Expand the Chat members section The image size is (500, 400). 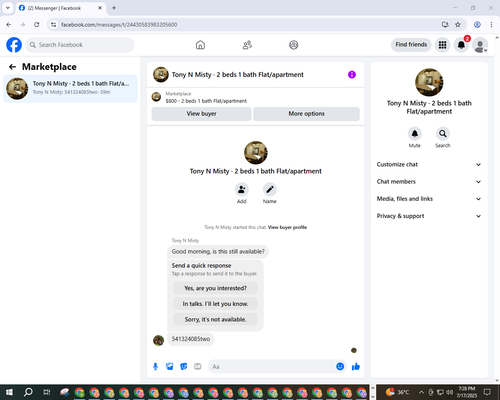tap(429, 182)
